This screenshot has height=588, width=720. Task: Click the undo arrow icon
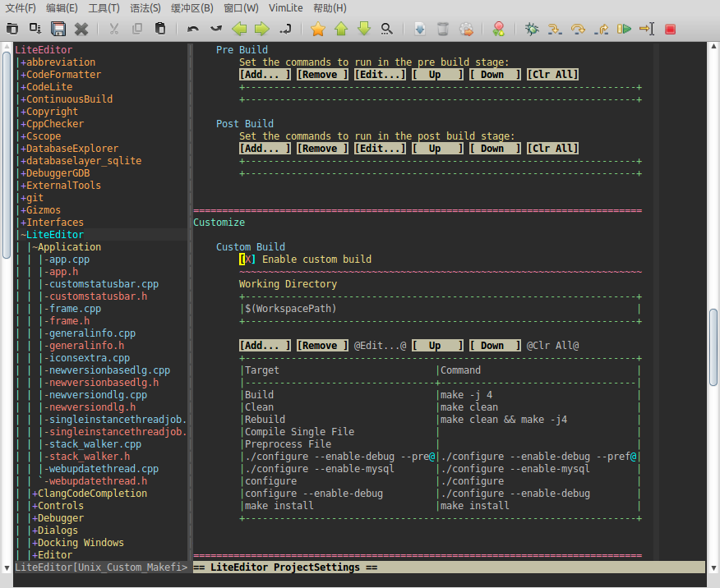(193, 29)
